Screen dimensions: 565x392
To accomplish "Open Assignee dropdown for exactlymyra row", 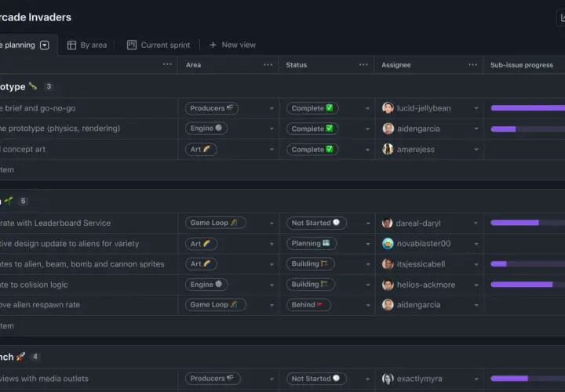I will click(x=476, y=379).
